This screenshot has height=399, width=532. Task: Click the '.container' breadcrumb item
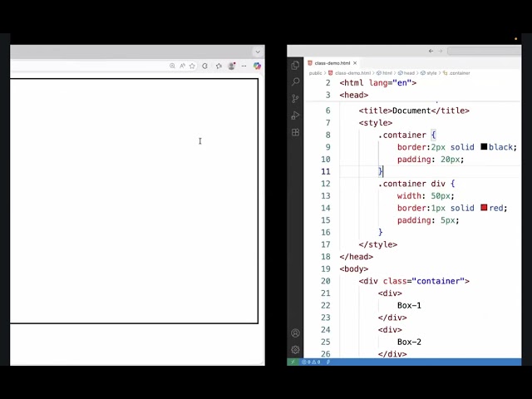[x=459, y=73]
